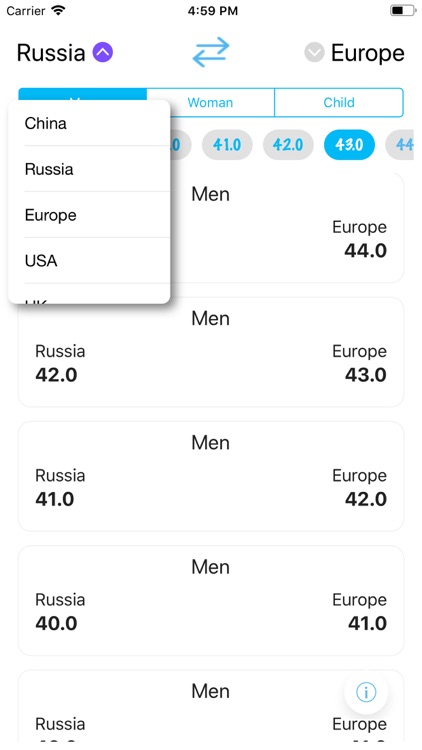This screenshot has height=750, width=422.
Task: Select USA in the dropdown list
Action: pos(89,261)
